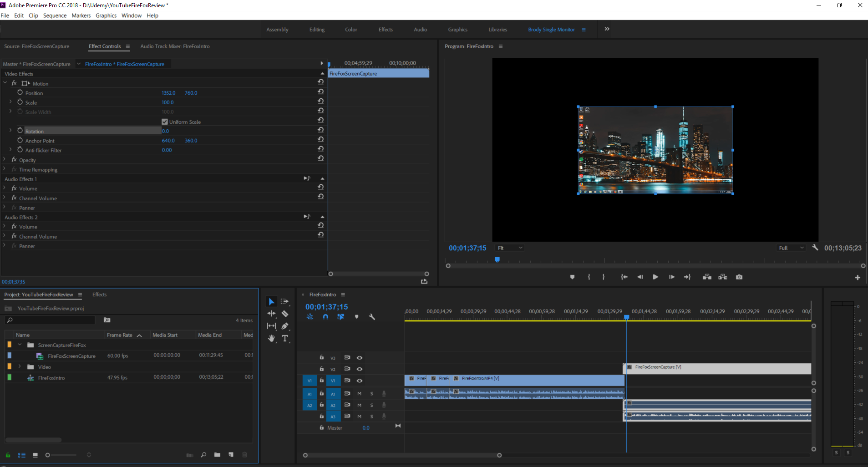Screen dimensions: 868x467
Task: Expand the ScreenCaptureFireFox bin in the Project panel
Action: (x=20, y=345)
